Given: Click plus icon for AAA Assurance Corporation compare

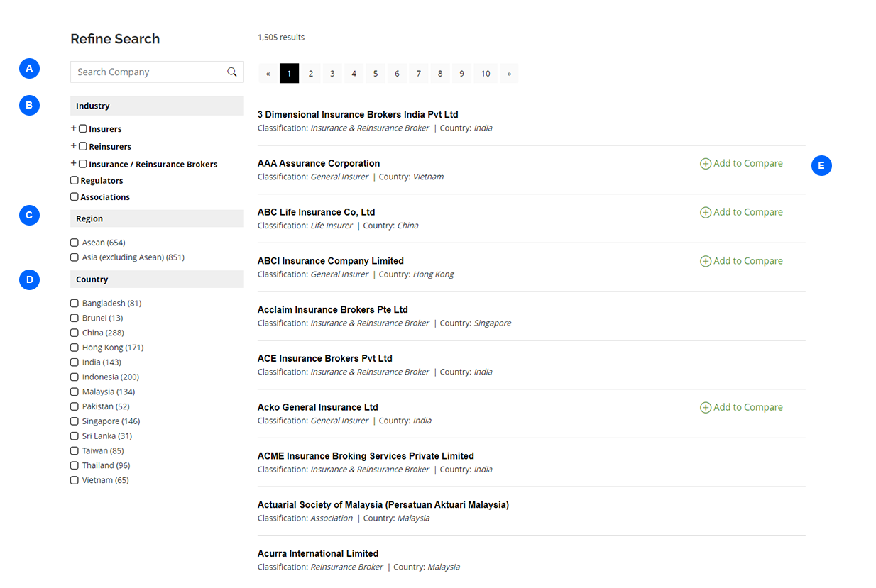Looking at the screenshot, I should click(706, 164).
